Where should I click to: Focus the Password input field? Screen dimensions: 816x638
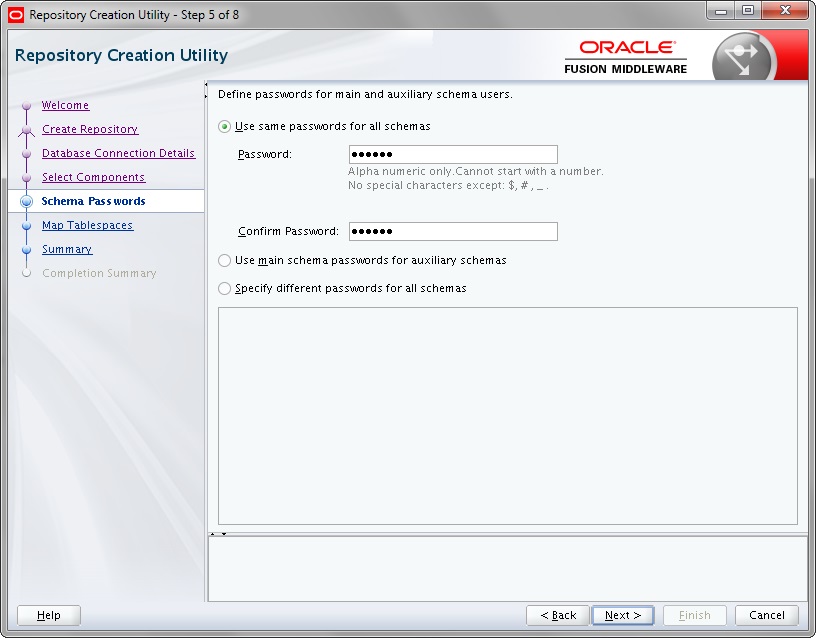point(453,155)
